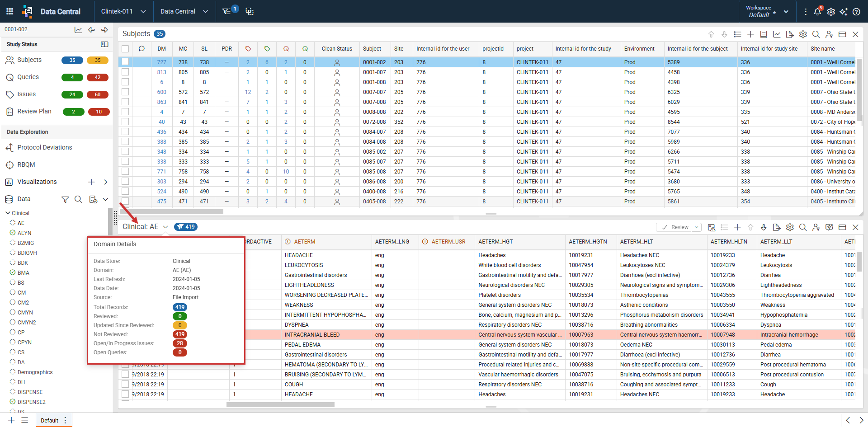The height and width of the screenshot is (427, 868).
Task: Move Clinical AE panel down arrow
Action: [764, 227]
